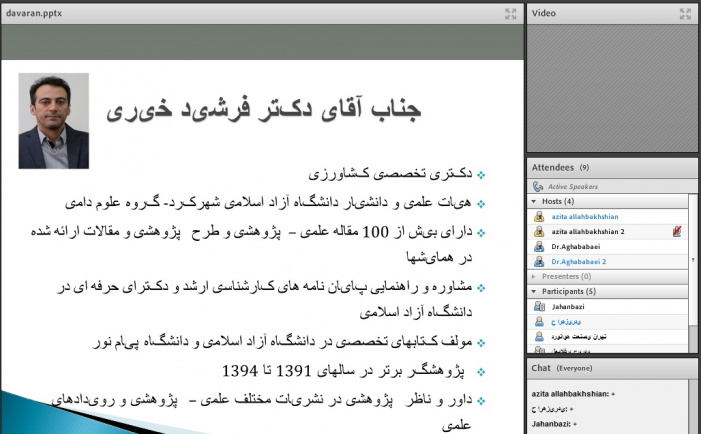Screen dimensions: 701x434
Task: Collapse the Hosts (4) group
Action: (534, 201)
